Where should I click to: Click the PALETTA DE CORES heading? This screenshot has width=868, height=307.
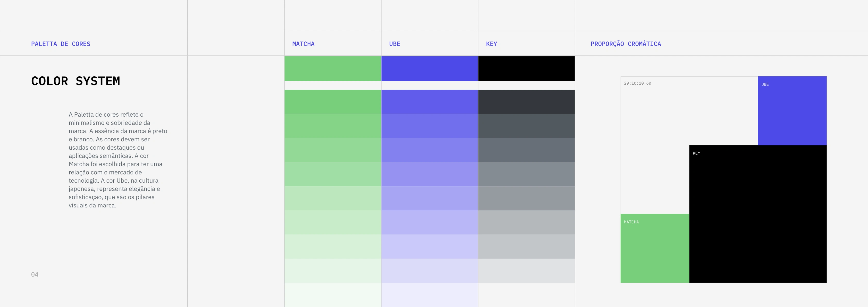point(61,44)
